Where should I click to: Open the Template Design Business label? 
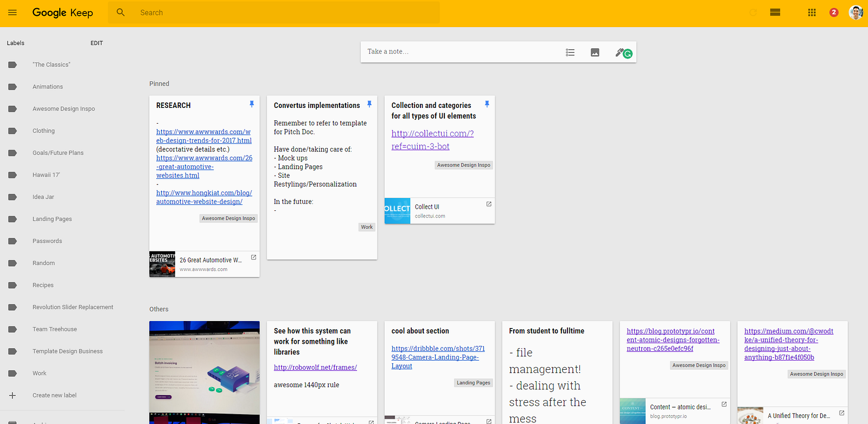(67, 351)
